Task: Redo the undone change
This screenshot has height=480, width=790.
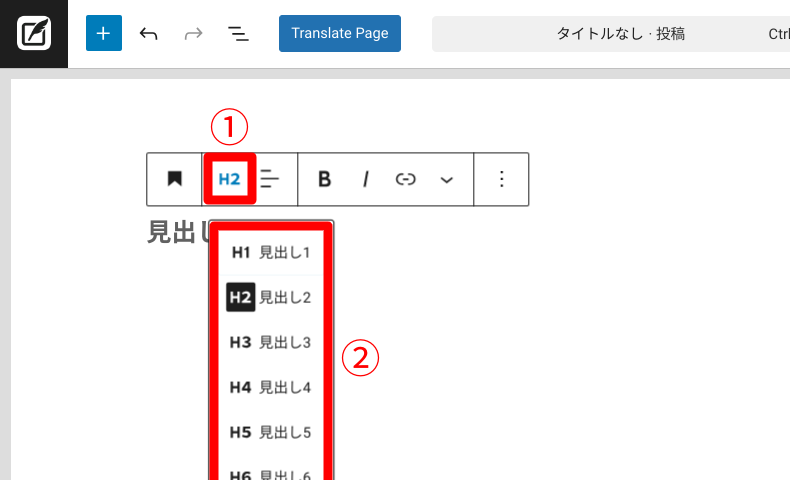Action: tap(193, 34)
